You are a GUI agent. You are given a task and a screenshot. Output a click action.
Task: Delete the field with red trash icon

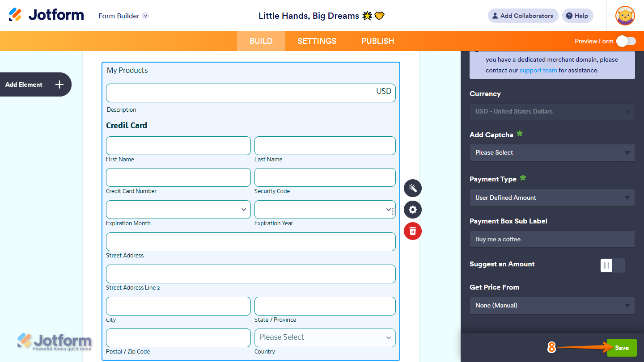[x=413, y=231]
